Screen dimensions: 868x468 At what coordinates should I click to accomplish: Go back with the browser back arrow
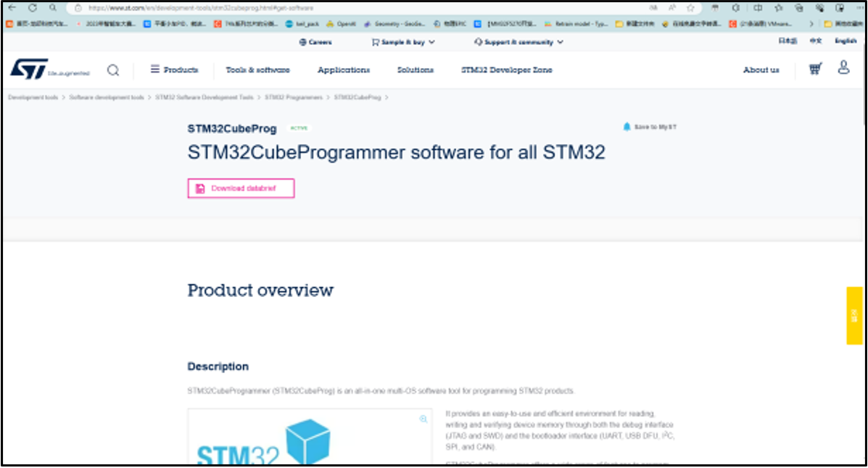click(x=13, y=8)
